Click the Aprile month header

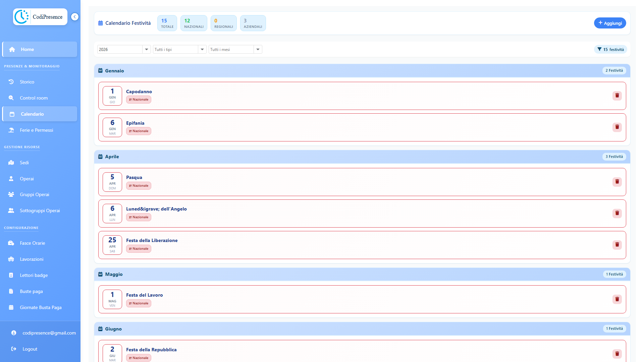112,157
